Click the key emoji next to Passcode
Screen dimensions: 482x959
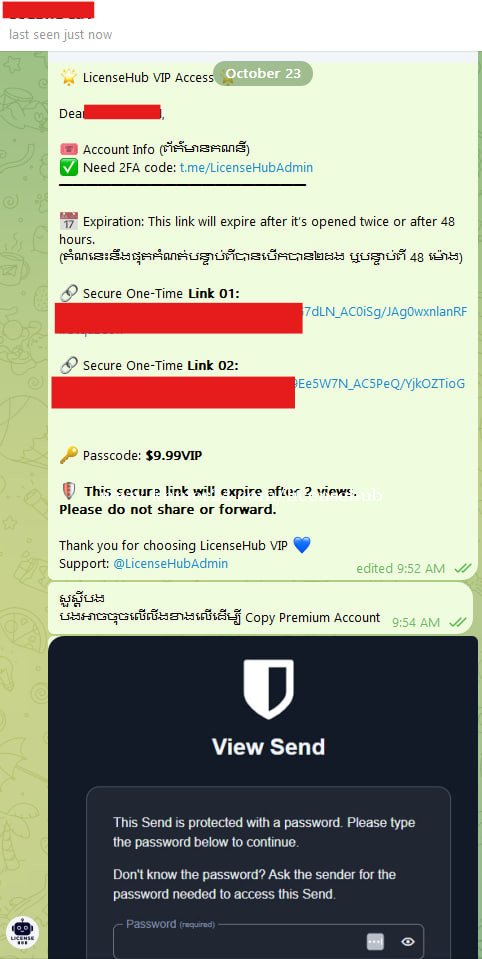pyautogui.click(x=69, y=456)
